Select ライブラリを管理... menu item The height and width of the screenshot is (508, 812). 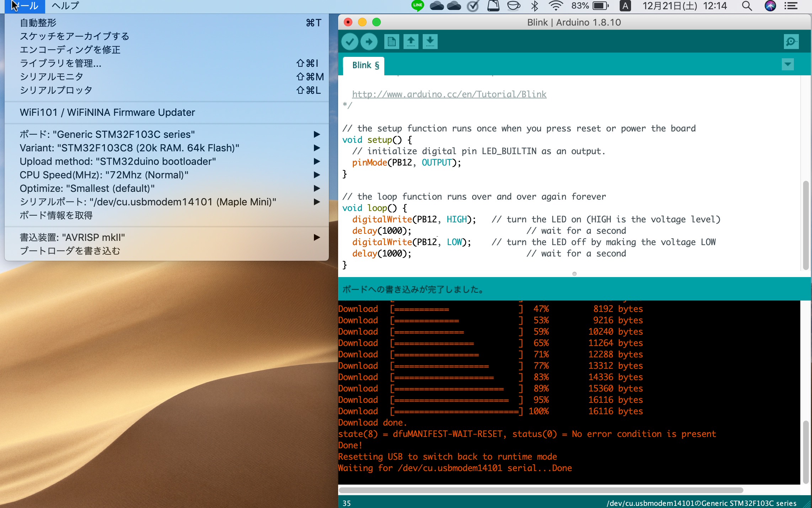click(167, 63)
